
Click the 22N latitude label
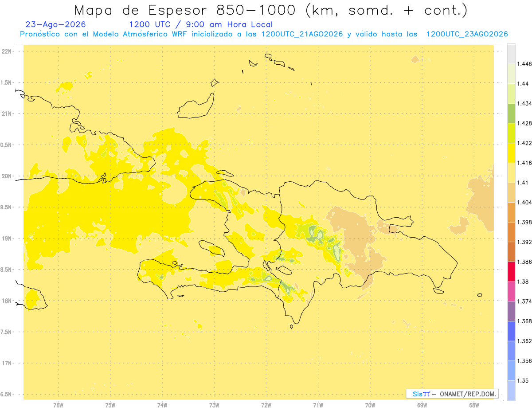click(7, 51)
